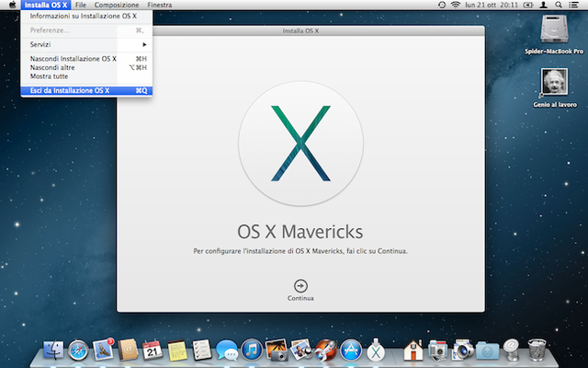Click Installa OS X menu title
This screenshot has width=588, height=368.
(x=46, y=5)
